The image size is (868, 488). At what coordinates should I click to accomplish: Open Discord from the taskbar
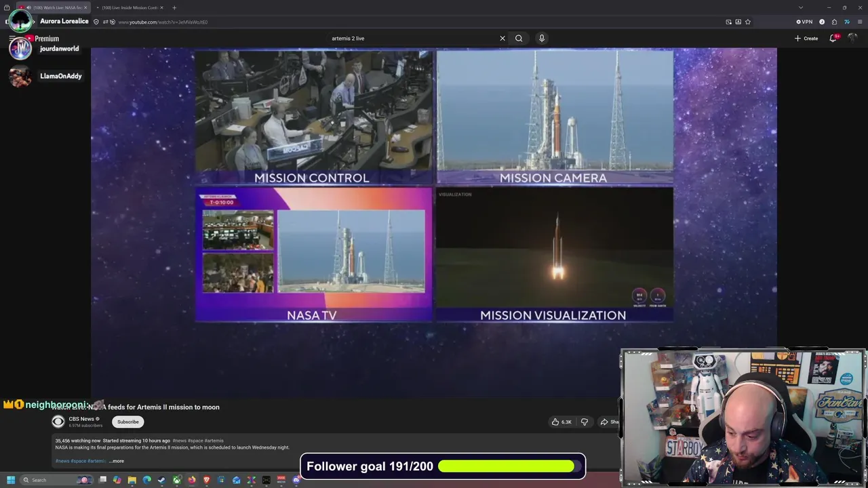[x=296, y=480]
